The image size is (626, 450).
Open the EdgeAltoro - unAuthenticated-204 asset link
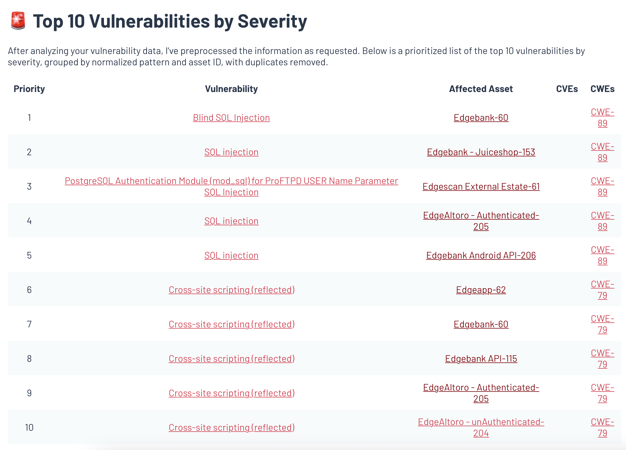point(481,428)
